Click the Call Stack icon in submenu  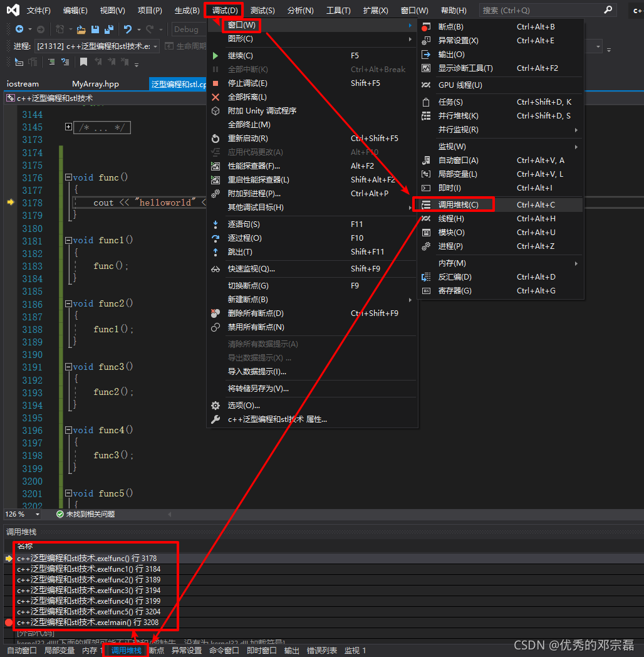pyautogui.click(x=426, y=205)
